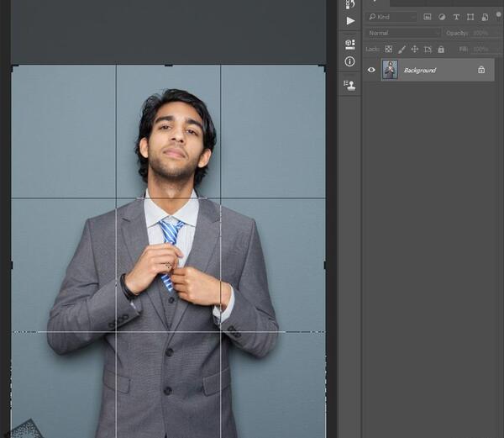Filter layers by adjustment layers icon
This screenshot has width=504, height=438.
tap(442, 17)
